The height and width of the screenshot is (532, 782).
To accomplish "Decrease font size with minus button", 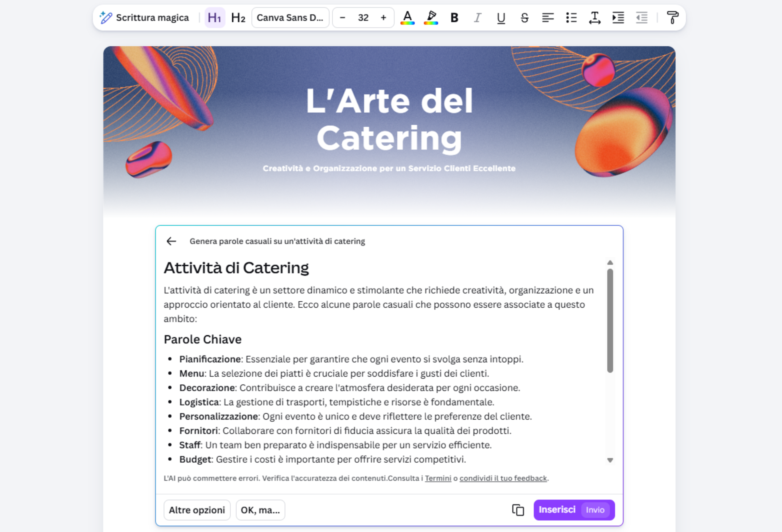I will click(343, 18).
